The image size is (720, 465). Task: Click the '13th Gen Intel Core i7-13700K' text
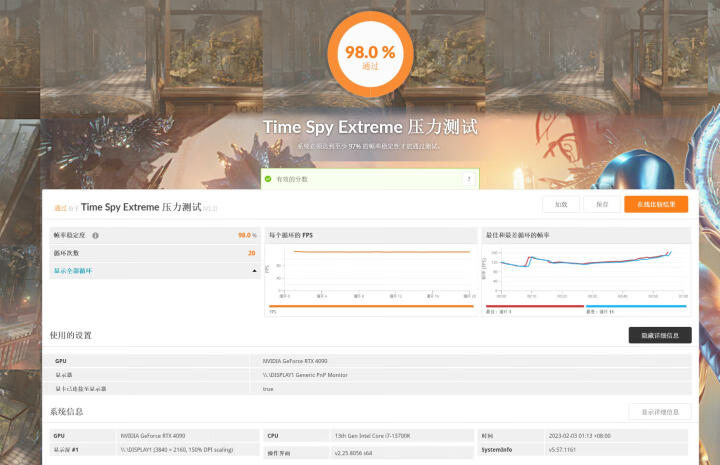point(372,436)
